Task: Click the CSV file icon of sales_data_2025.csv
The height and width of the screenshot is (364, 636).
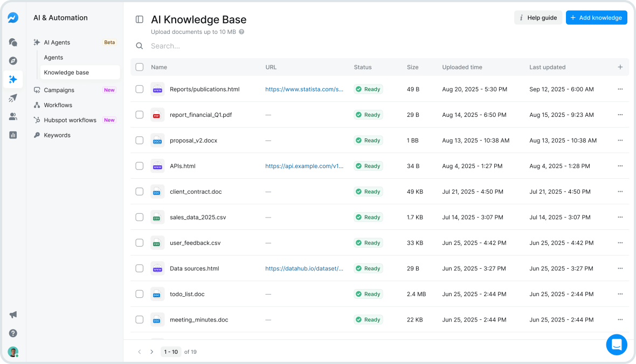Action: click(x=157, y=217)
